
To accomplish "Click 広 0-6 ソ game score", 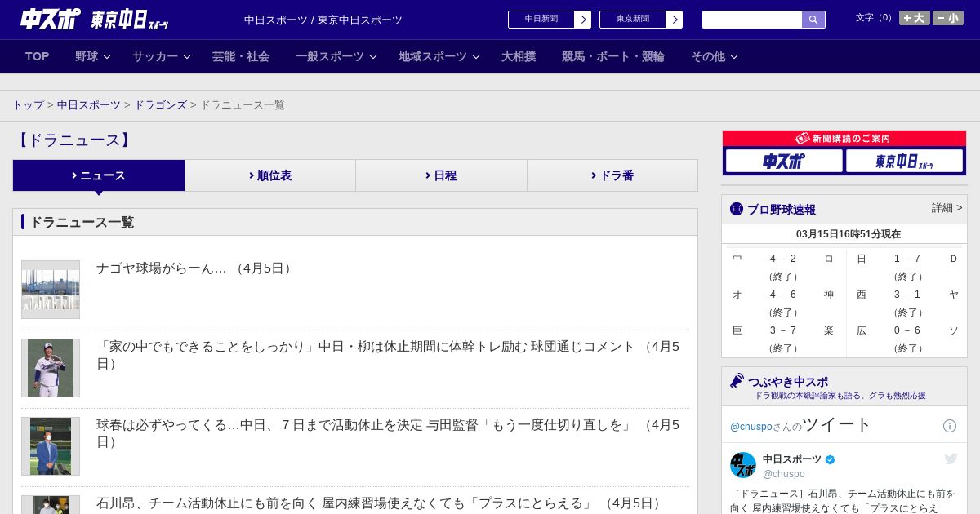I will click(x=907, y=330).
